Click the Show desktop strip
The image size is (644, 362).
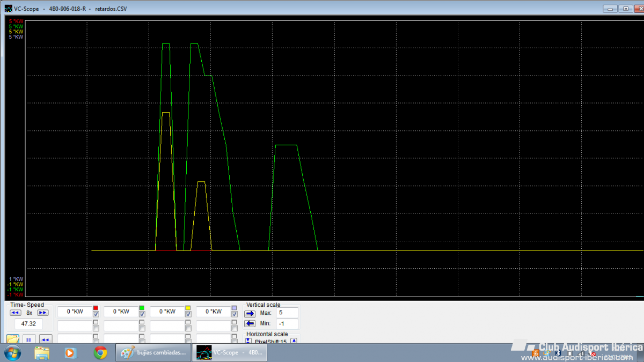(x=640, y=352)
